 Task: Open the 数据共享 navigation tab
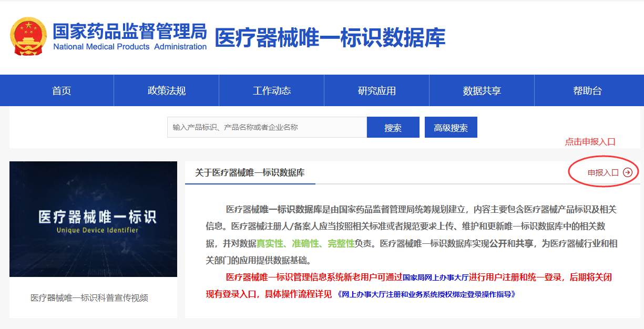482,90
